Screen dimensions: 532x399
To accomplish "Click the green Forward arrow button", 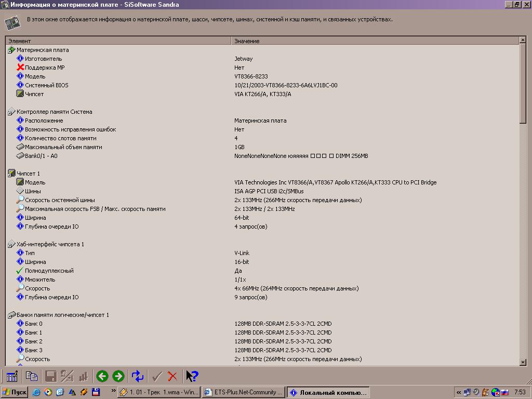I will coord(118,376).
